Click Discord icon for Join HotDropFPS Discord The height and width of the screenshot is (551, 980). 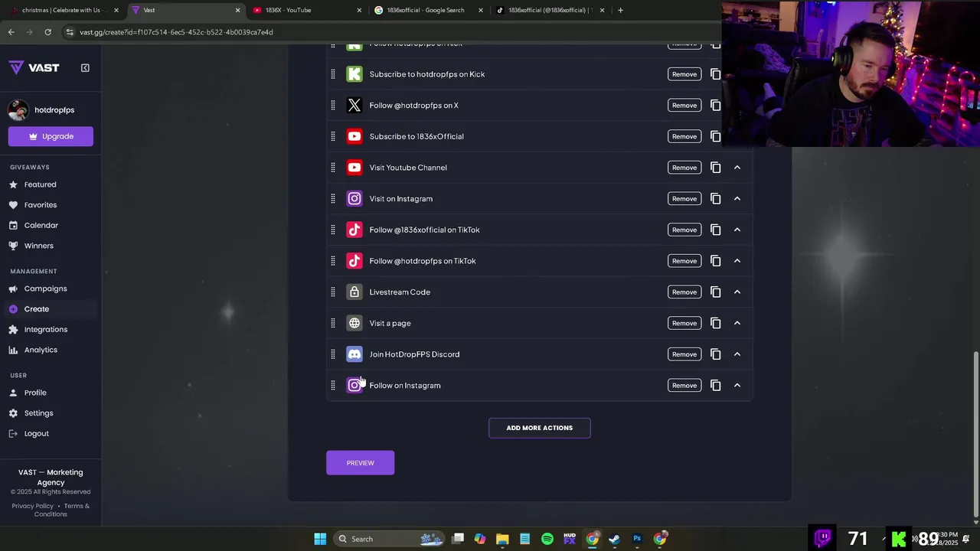(354, 354)
